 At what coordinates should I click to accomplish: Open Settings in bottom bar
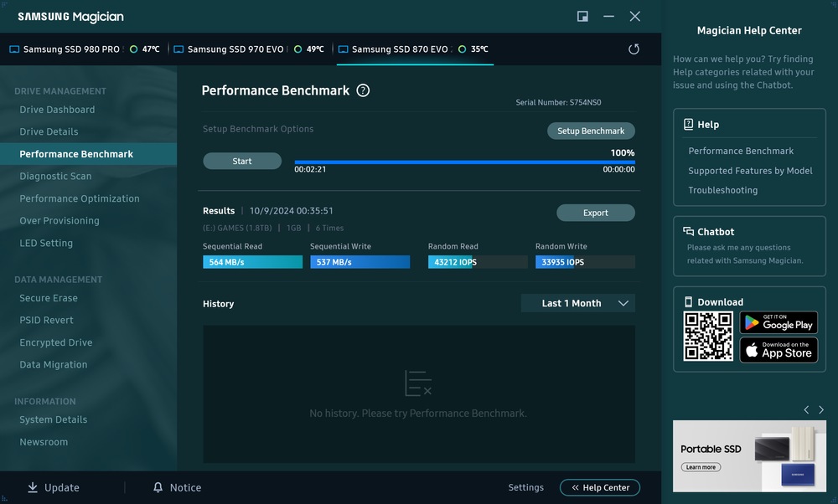(526, 487)
